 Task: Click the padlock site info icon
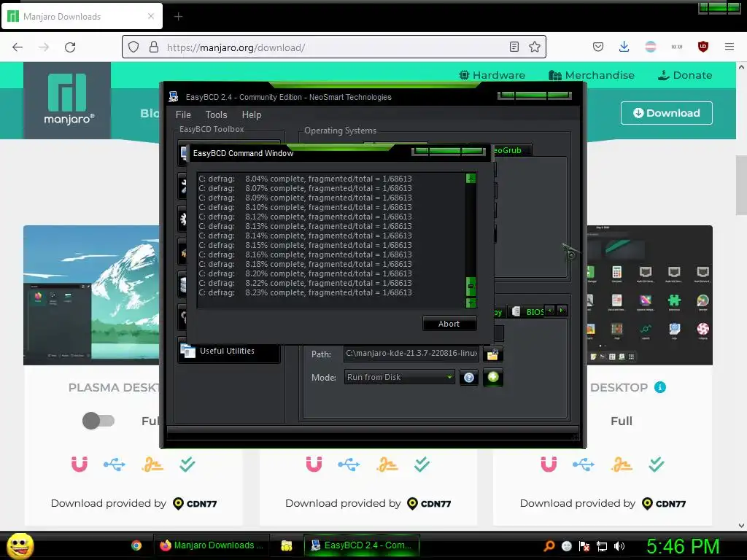pyautogui.click(x=153, y=47)
